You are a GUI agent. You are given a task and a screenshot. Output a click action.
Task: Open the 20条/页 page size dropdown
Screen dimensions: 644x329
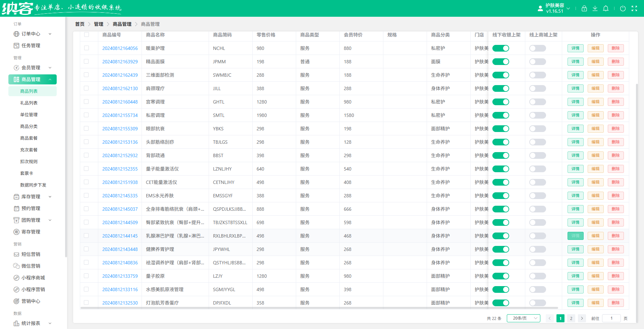[x=524, y=318]
